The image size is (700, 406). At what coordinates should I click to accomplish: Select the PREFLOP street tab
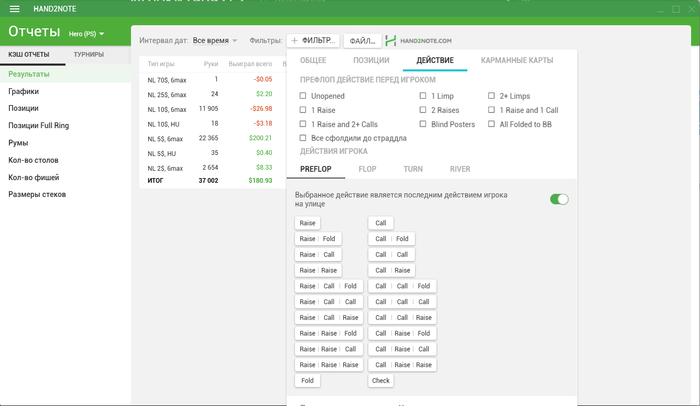[316, 169]
